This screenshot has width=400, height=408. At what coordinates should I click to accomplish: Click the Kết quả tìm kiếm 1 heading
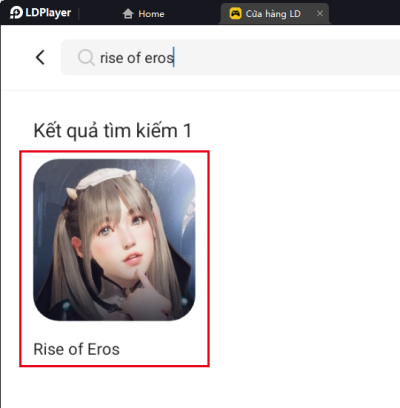click(x=113, y=131)
